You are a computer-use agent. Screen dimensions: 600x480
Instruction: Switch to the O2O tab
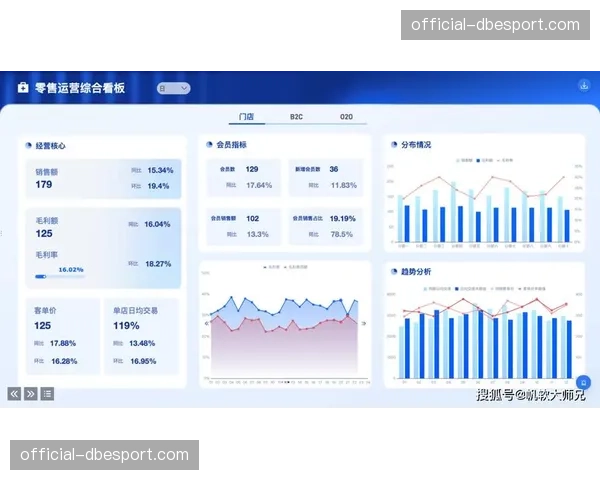click(x=346, y=117)
